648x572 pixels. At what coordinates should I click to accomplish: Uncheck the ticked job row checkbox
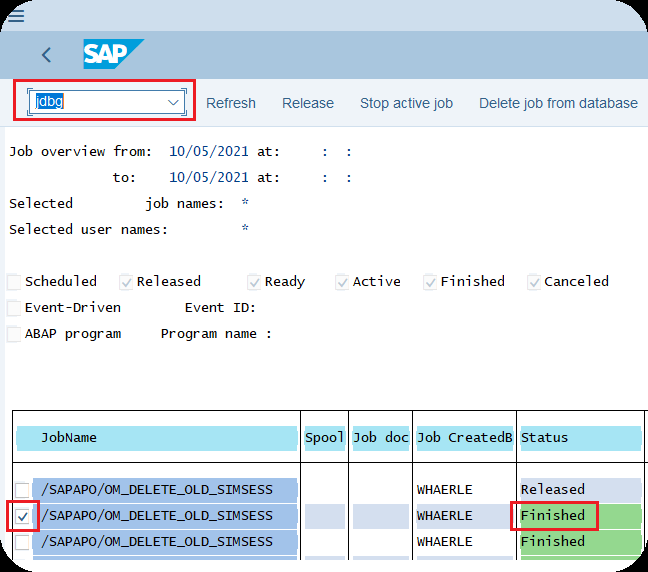click(22, 516)
